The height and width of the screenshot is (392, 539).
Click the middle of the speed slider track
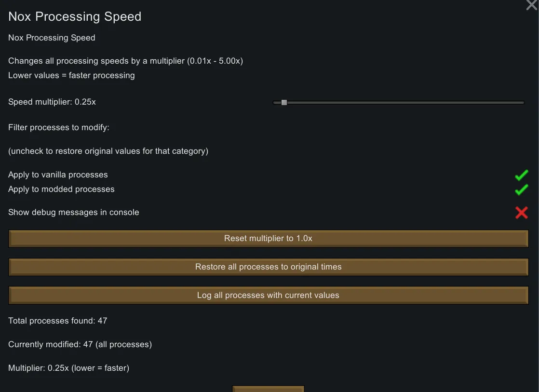(x=399, y=102)
